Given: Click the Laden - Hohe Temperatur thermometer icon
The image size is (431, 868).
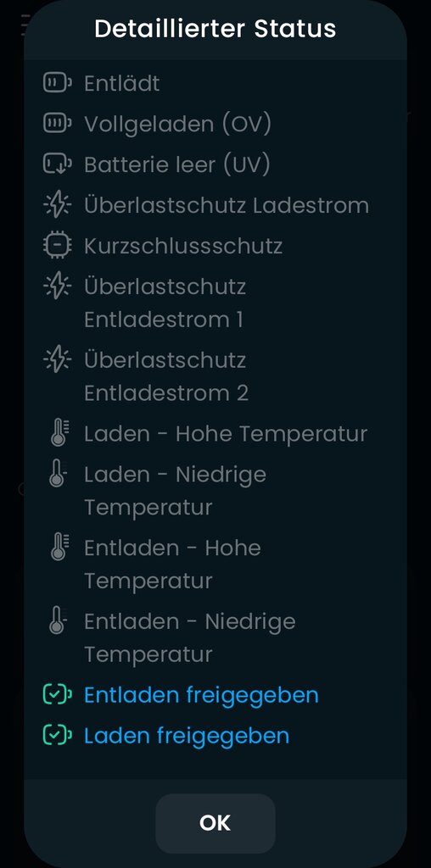Looking at the screenshot, I should pos(59,433).
